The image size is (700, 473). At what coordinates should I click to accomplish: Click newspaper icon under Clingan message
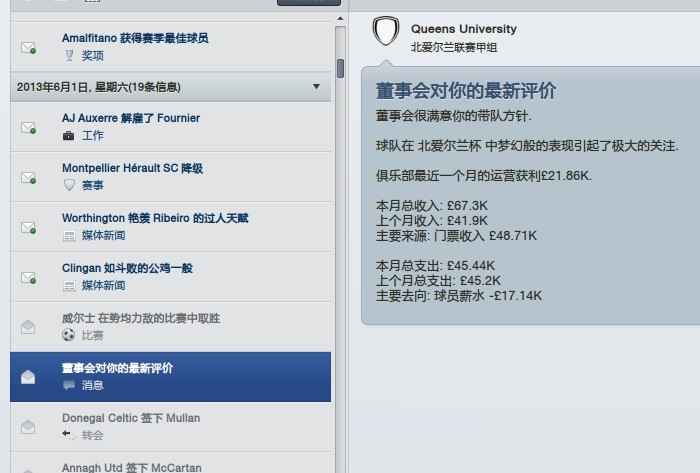click(69, 286)
